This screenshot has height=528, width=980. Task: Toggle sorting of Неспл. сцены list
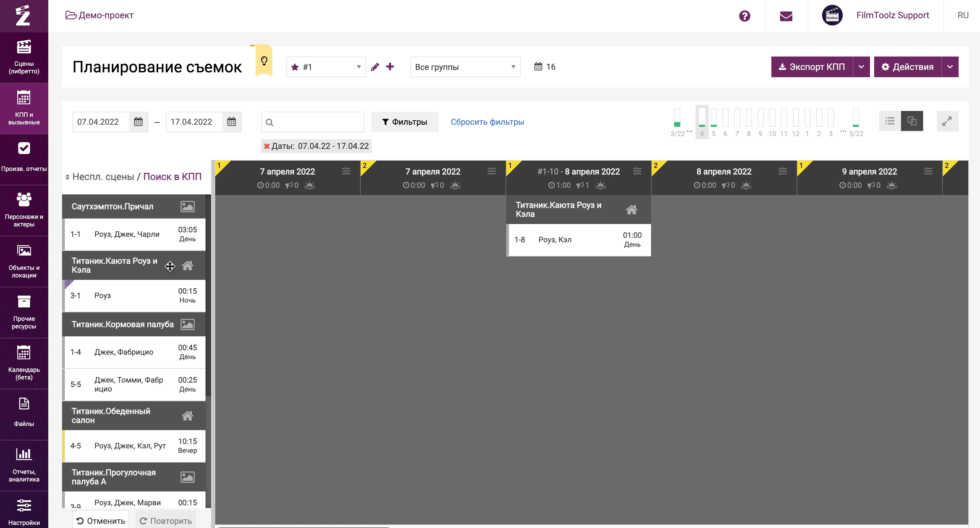(67, 177)
